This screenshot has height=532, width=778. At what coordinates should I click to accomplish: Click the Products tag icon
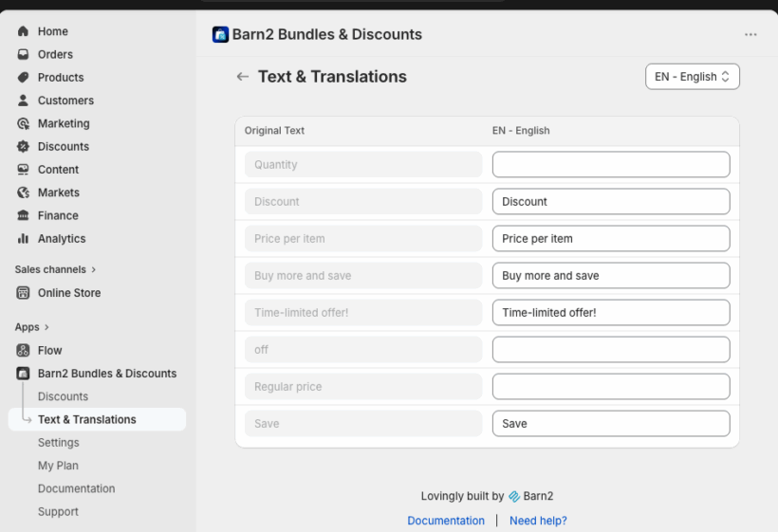23,78
